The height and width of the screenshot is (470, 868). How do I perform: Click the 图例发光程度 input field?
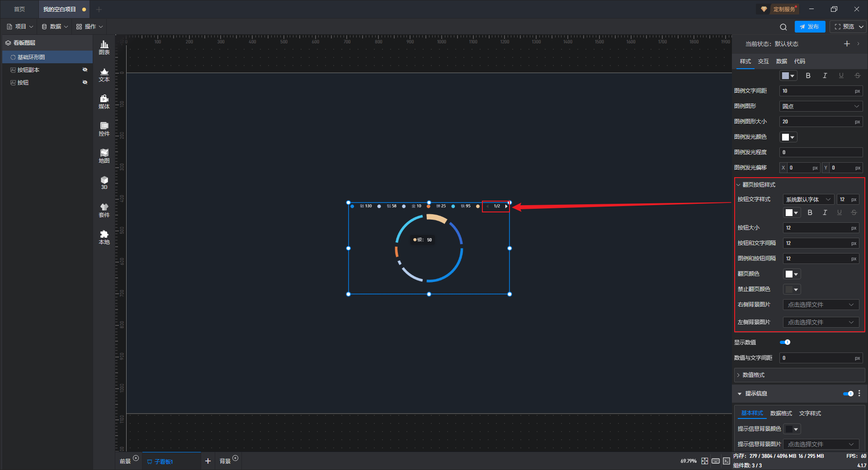[821, 152]
